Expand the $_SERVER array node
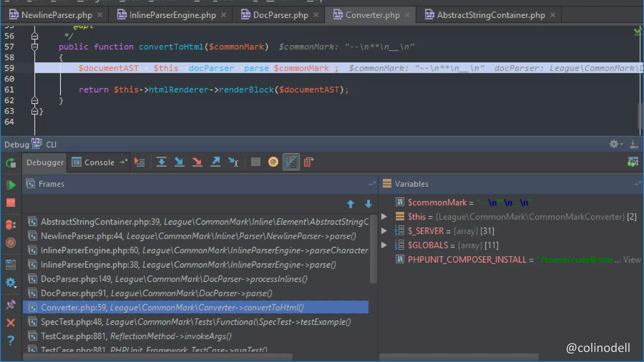The height and width of the screenshot is (362, 644). point(384,231)
